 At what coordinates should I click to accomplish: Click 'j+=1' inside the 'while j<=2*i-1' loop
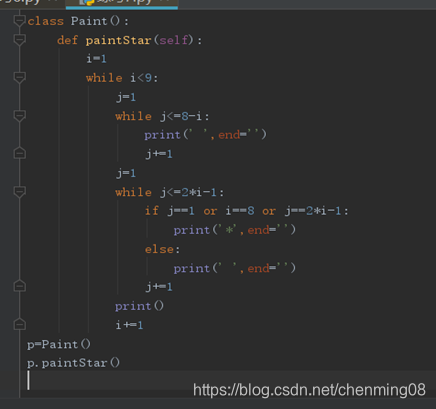click(159, 287)
